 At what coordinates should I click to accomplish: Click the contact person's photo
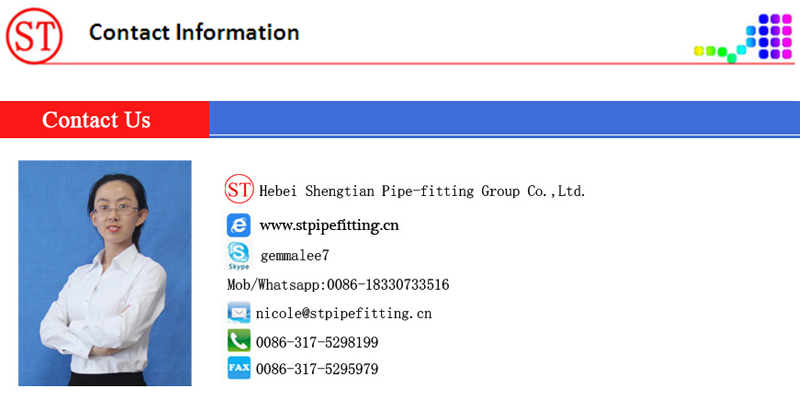pos(105,273)
